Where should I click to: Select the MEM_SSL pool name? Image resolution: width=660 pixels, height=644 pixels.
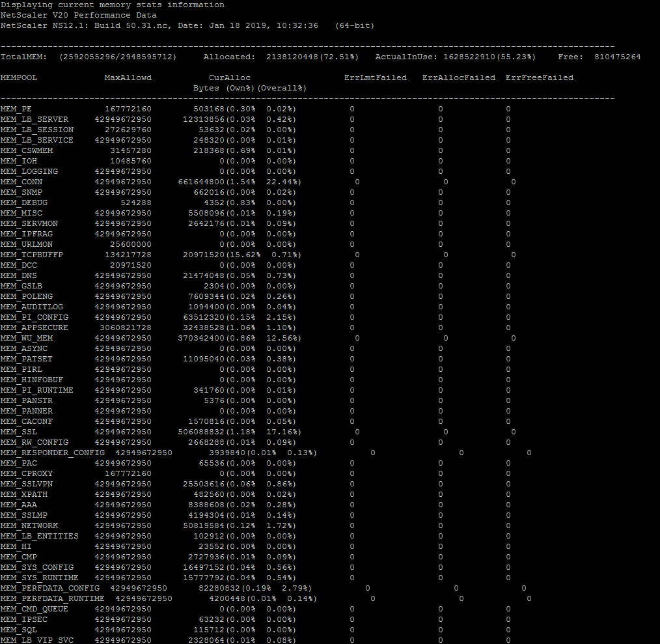(19, 432)
